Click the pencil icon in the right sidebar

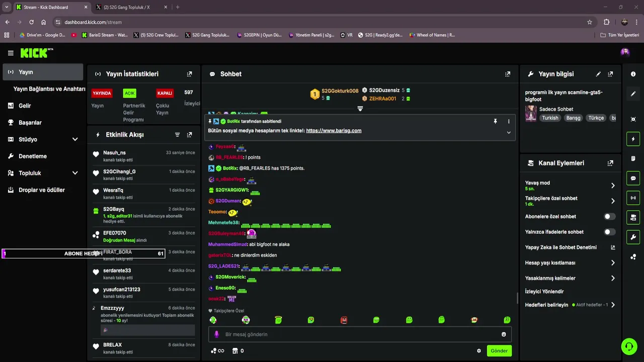tap(633, 94)
